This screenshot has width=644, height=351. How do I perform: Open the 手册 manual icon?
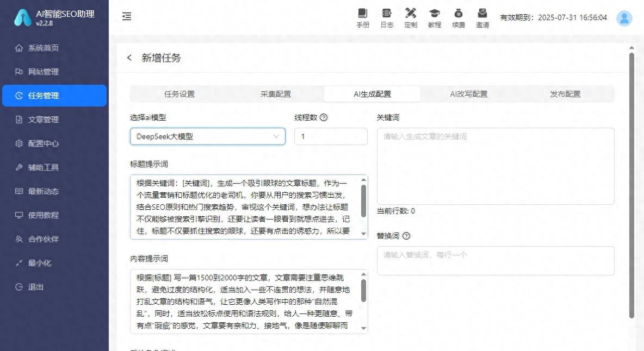click(363, 17)
